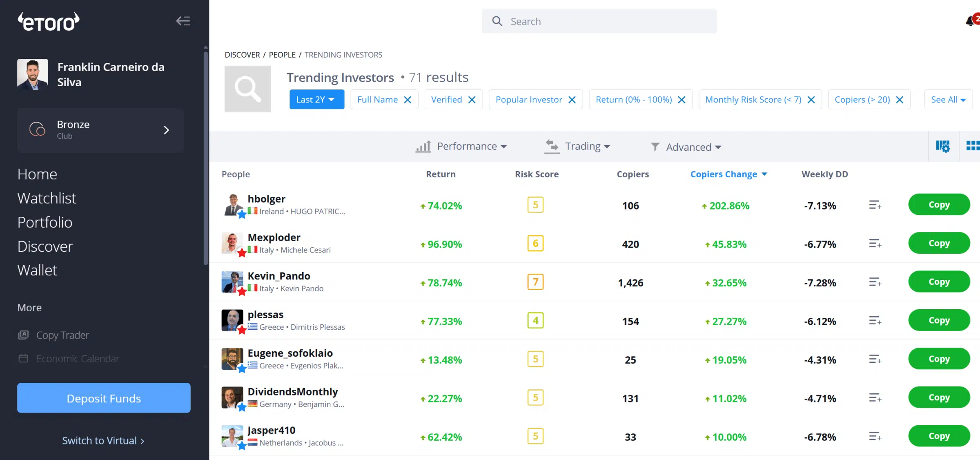Open the Discover page
The image size is (980, 460).
45,247
